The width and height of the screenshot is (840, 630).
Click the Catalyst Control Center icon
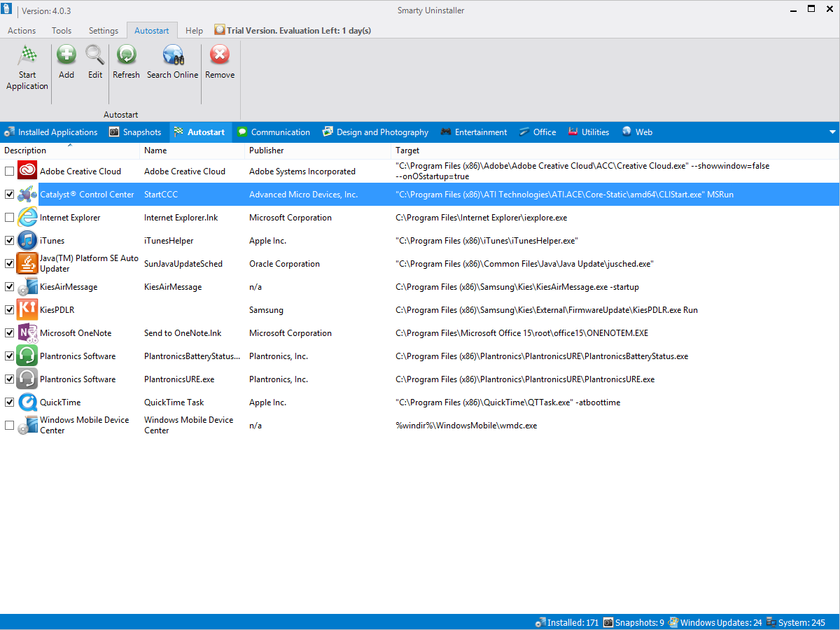tap(27, 195)
